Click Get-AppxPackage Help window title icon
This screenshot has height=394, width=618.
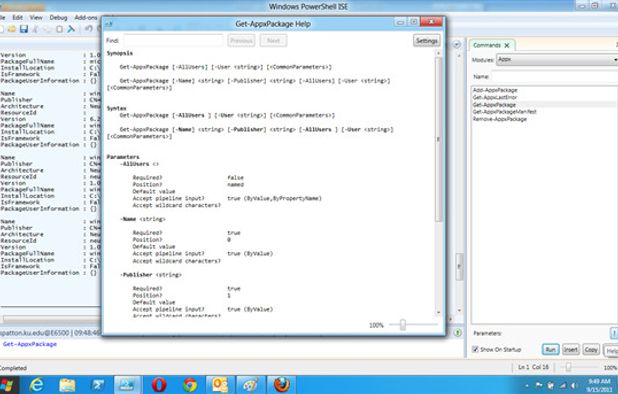[x=109, y=24]
